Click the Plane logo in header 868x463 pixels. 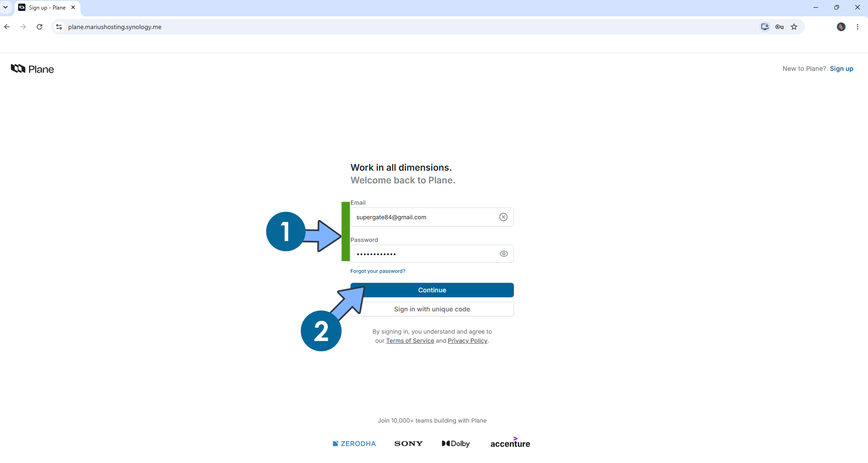[x=32, y=69]
